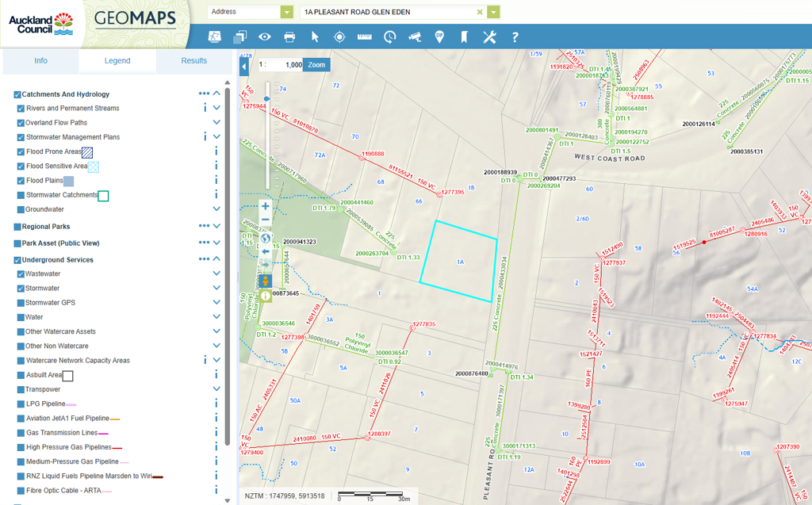Switch to the Results tab

tap(193, 61)
